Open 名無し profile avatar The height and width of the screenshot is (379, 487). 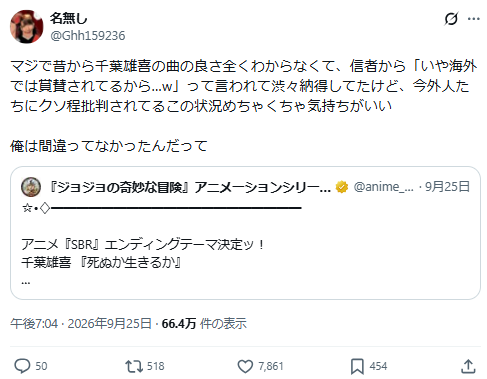click(27, 27)
